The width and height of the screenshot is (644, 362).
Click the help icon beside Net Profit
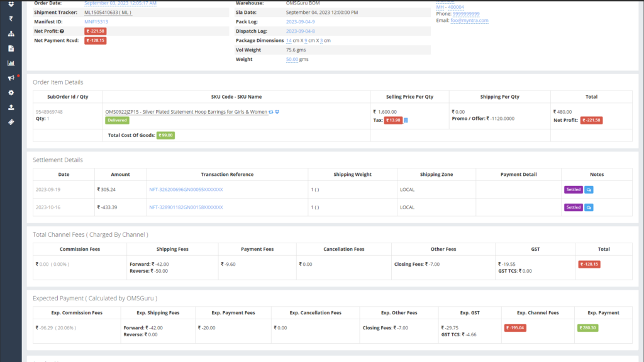[62, 31]
